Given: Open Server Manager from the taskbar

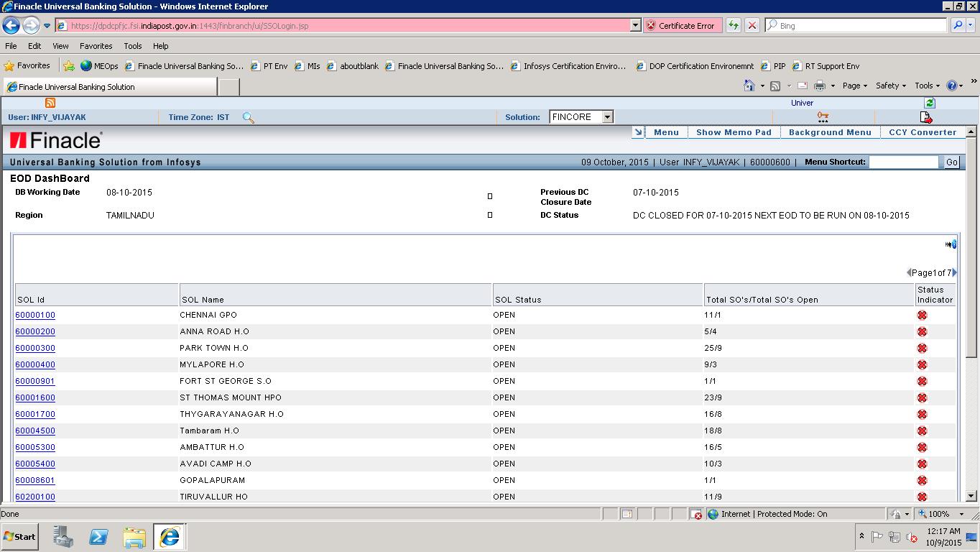Looking at the screenshot, I should coord(63,537).
